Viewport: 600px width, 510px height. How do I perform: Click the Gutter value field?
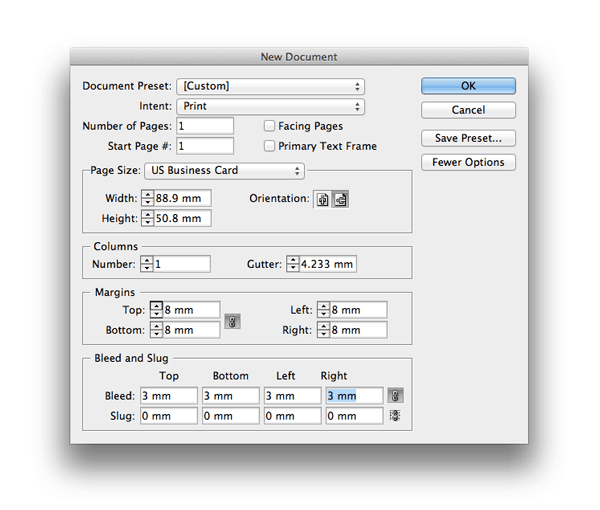click(x=328, y=264)
